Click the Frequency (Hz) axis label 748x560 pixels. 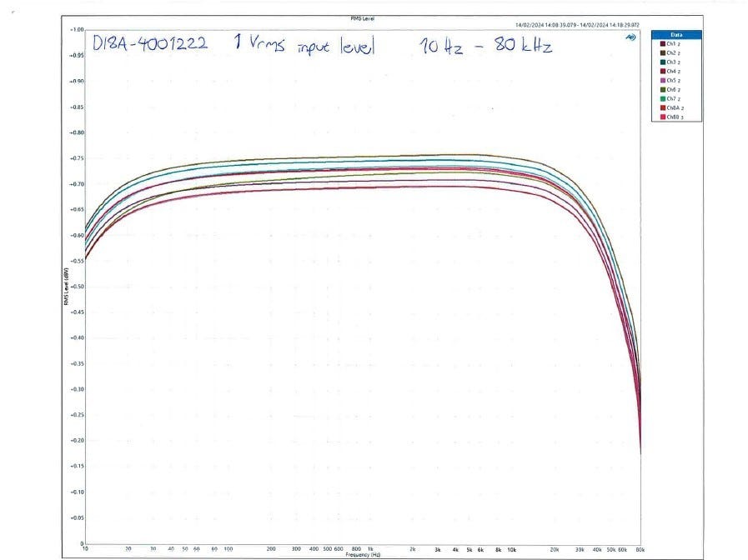[x=363, y=555]
